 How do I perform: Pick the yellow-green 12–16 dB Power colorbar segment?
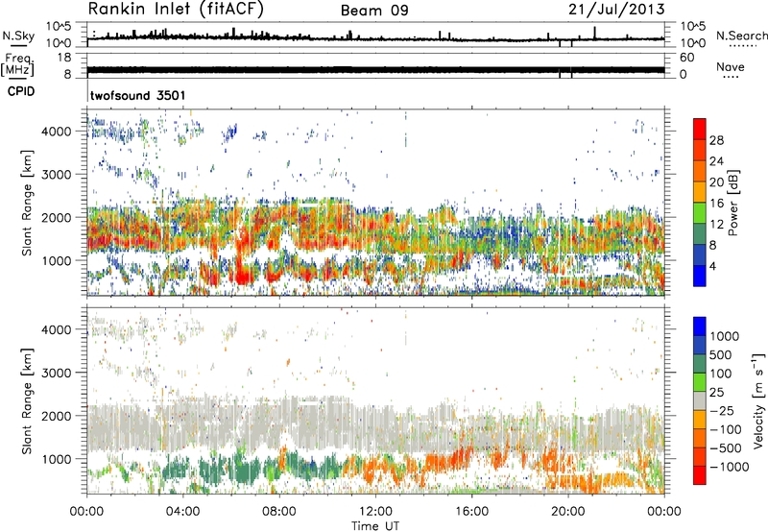700,213
